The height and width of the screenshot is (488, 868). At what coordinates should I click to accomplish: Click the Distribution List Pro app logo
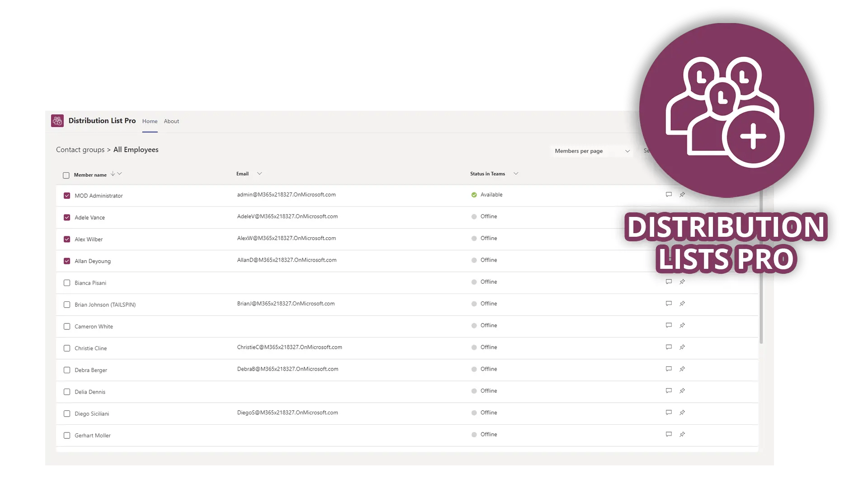57,121
